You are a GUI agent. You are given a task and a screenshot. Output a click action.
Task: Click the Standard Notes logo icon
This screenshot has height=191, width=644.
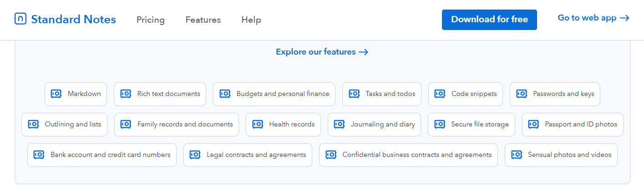20,19
